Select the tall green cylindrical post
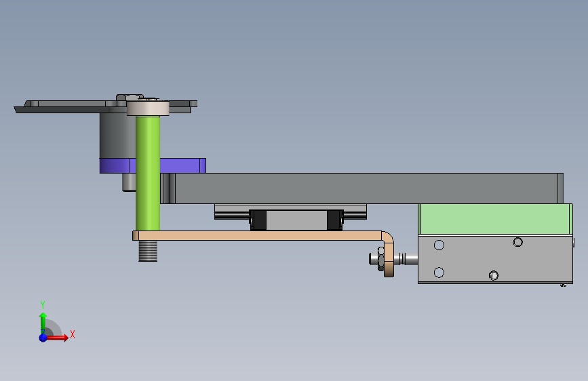Screen dimensions: 588x381 148,173
